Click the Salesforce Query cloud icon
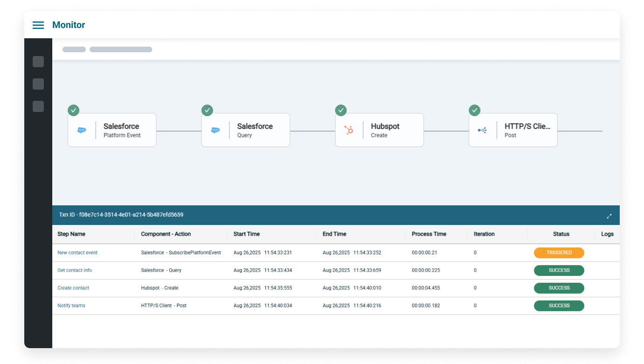The width and height of the screenshot is (644, 364). (216, 131)
